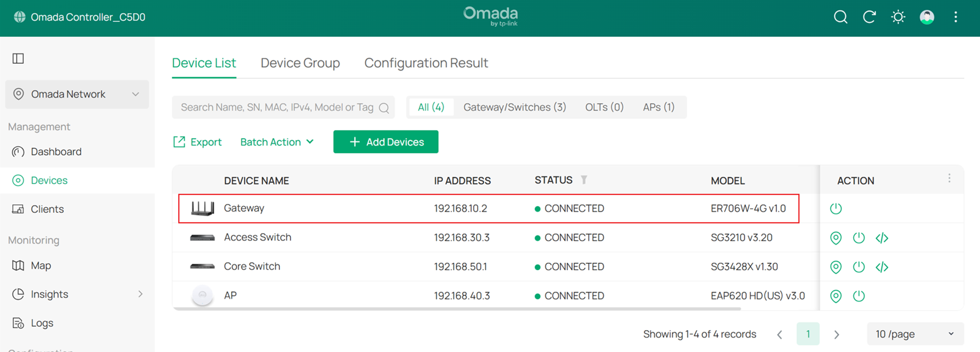This screenshot has width=980, height=352.
Task: Select the All (4) filter
Action: click(x=431, y=107)
